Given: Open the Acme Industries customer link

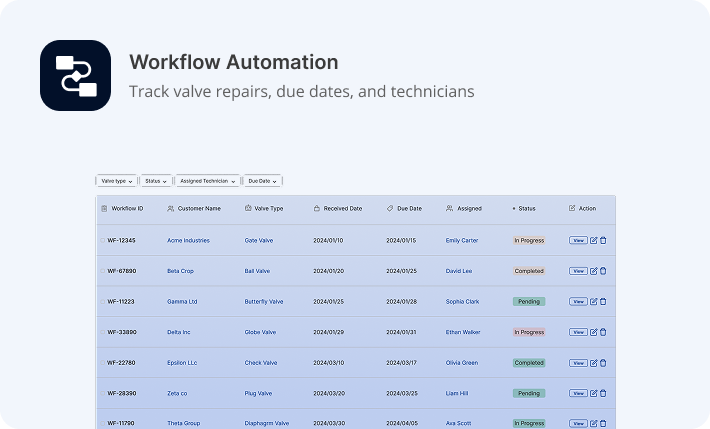Looking at the screenshot, I should (x=188, y=240).
